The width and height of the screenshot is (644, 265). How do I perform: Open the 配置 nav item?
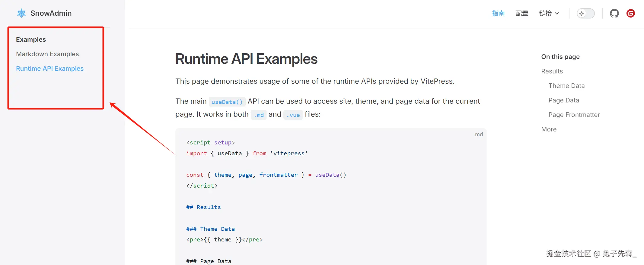521,13
